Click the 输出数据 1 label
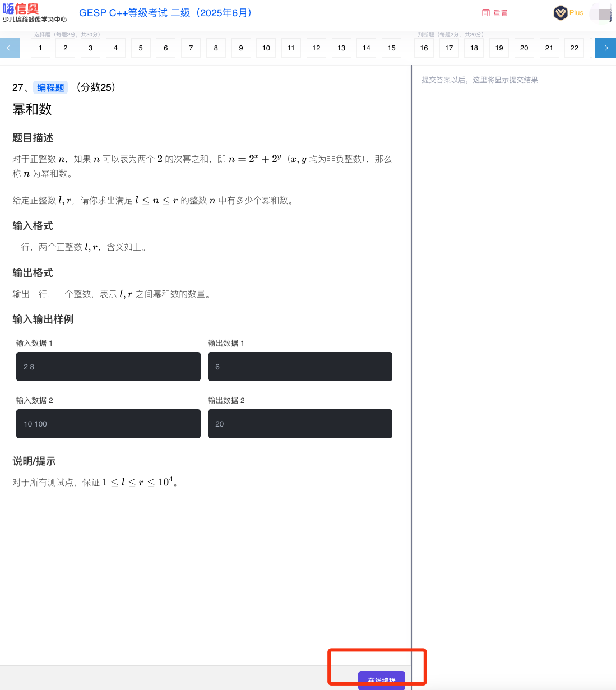Screen dimensions: 616x690 pyautogui.click(x=226, y=343)
